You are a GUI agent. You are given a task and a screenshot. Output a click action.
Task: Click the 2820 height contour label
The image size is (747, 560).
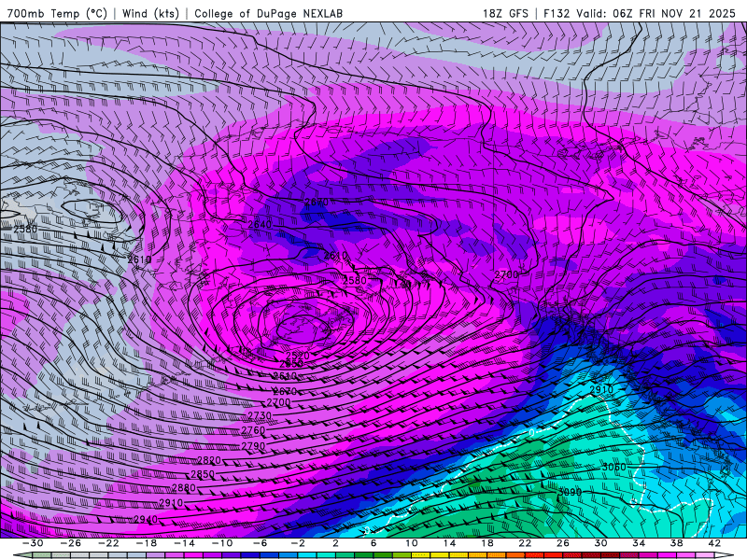coord(209,460)
